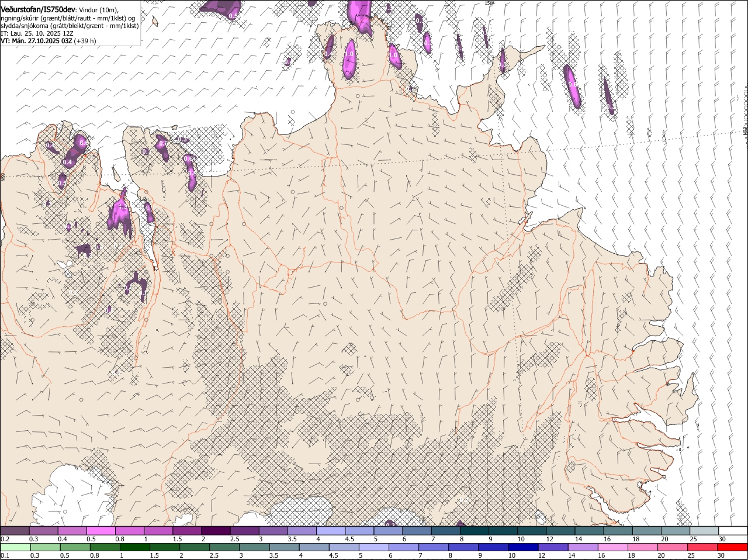
Task: Select the light pink 16–18 rain scale swatch
Action: (612, 547)
